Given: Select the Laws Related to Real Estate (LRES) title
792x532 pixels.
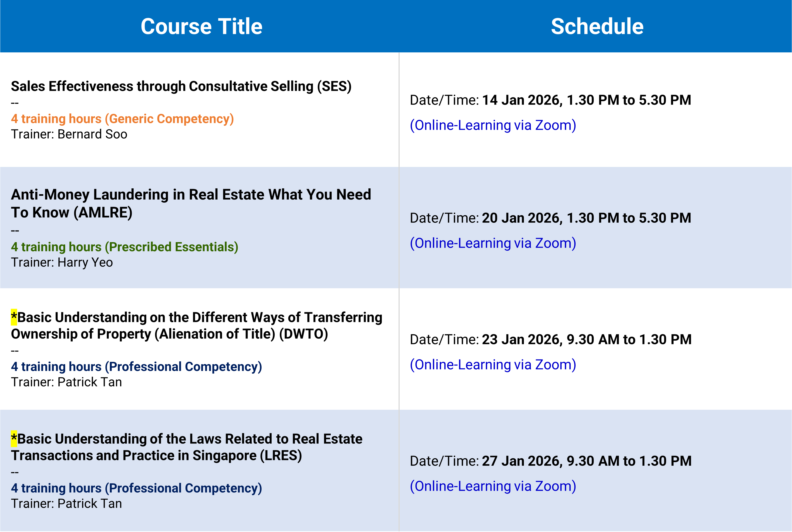Looking at the screenshot, I should point(187,447).
